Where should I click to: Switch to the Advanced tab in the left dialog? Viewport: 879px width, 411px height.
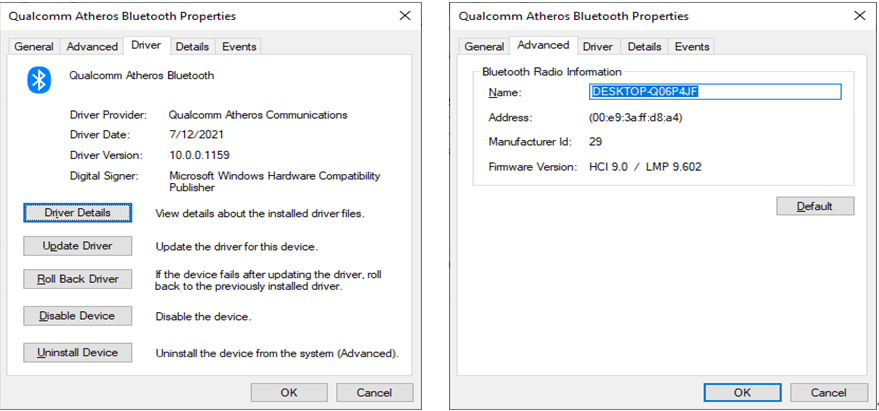tap(92, 47)
